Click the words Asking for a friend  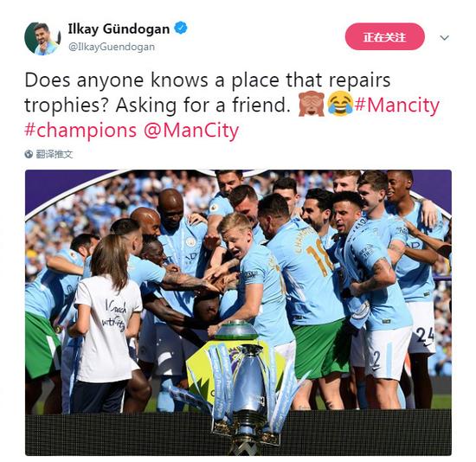(203, 105)
